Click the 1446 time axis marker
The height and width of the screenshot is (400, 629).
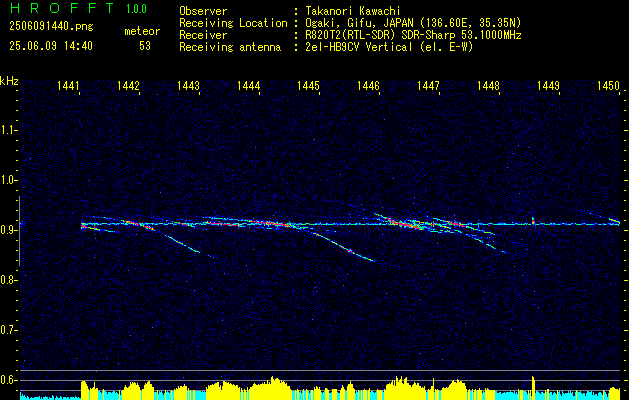pyautogui.click(x=368, y=85)
